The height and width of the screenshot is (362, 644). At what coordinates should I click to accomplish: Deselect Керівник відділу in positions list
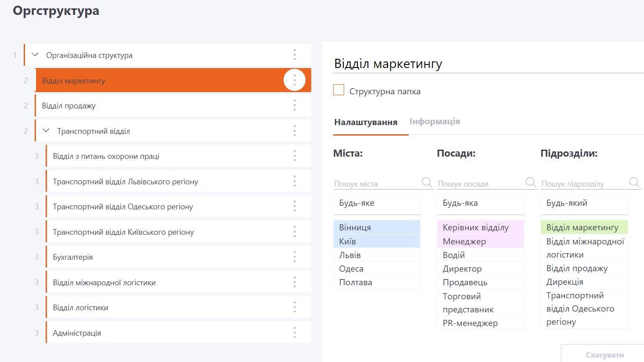pyautogui.click(x=480, y=227)
